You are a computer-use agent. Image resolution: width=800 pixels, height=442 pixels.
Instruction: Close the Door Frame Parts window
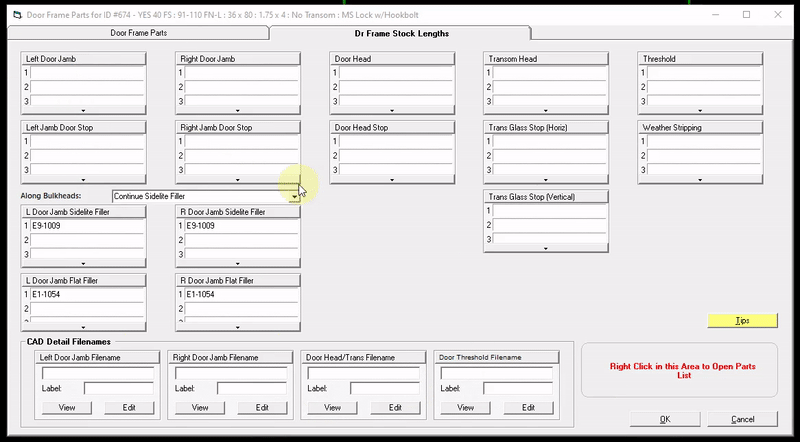coord(778,15)
